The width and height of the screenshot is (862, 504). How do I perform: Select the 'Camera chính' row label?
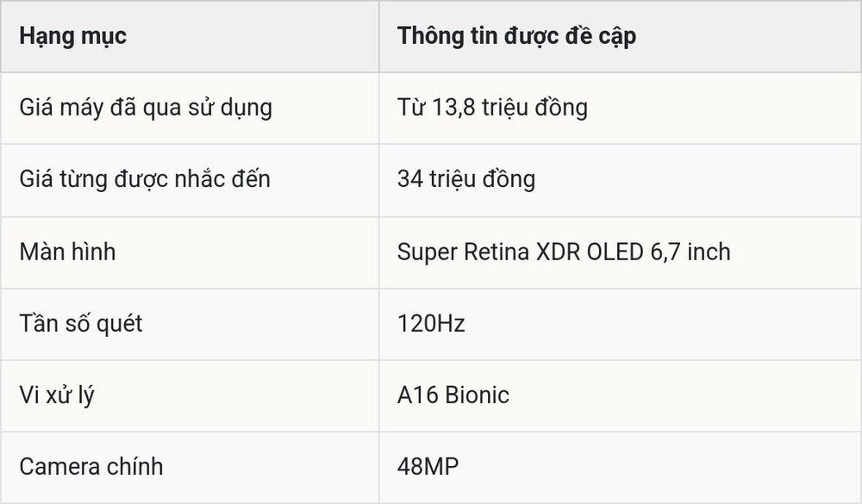click(190, 467)
